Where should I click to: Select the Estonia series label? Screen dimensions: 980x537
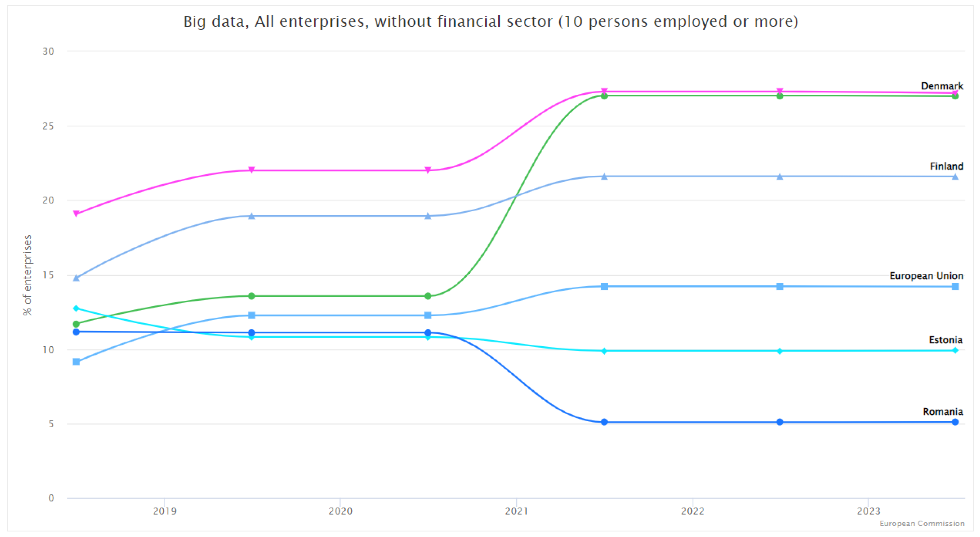[x=945, y=340]
